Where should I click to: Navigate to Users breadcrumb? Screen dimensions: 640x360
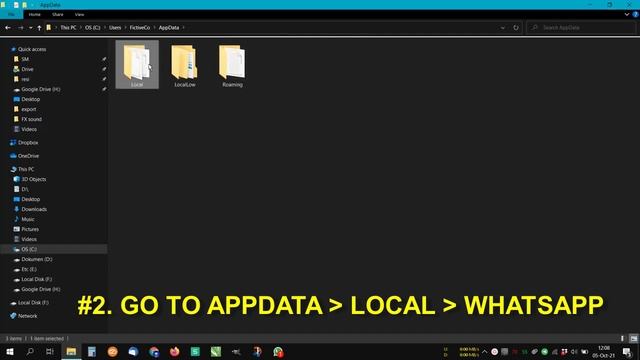pyautogui.click(x=115, y=28)
